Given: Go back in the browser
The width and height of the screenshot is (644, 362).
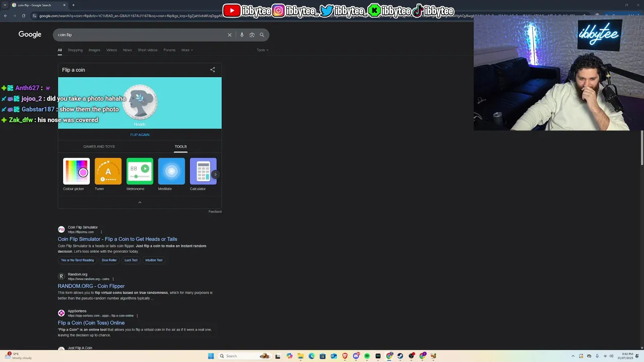Looking at the screenshot, I should 6,16.
